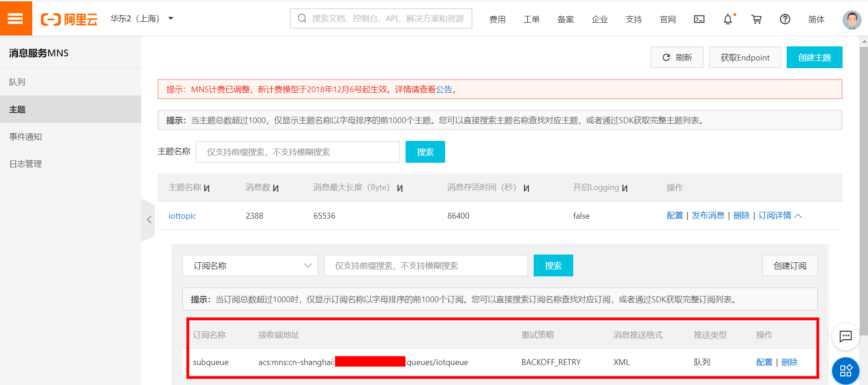Focus the global search box
Image resolution: width=868 pixels, height=385 pixels.
click(381, 19)
